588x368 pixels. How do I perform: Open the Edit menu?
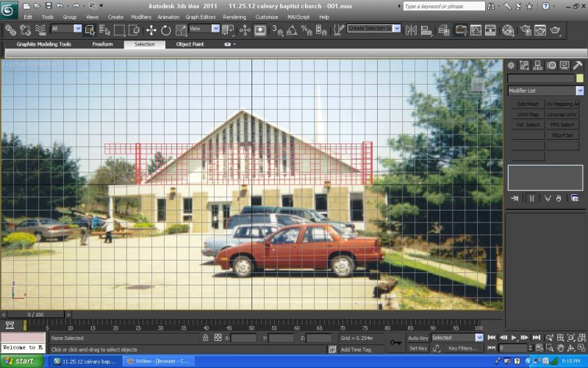click(x=28, y=17)
